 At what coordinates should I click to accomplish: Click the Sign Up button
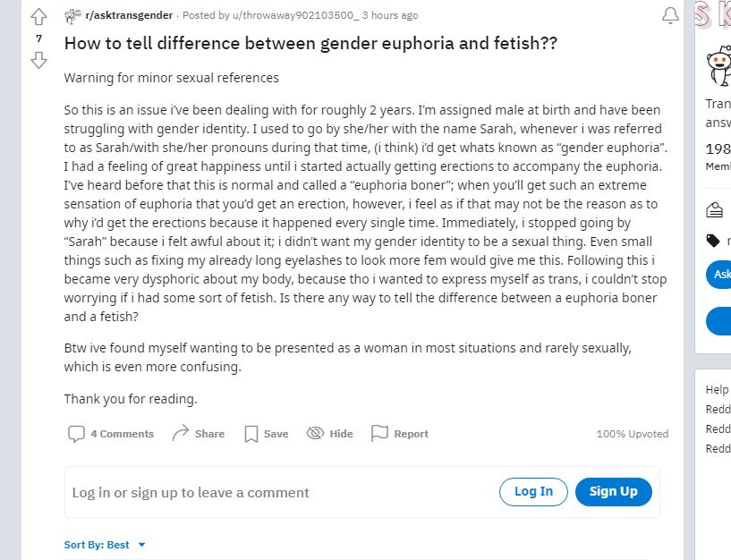(614, 491)
